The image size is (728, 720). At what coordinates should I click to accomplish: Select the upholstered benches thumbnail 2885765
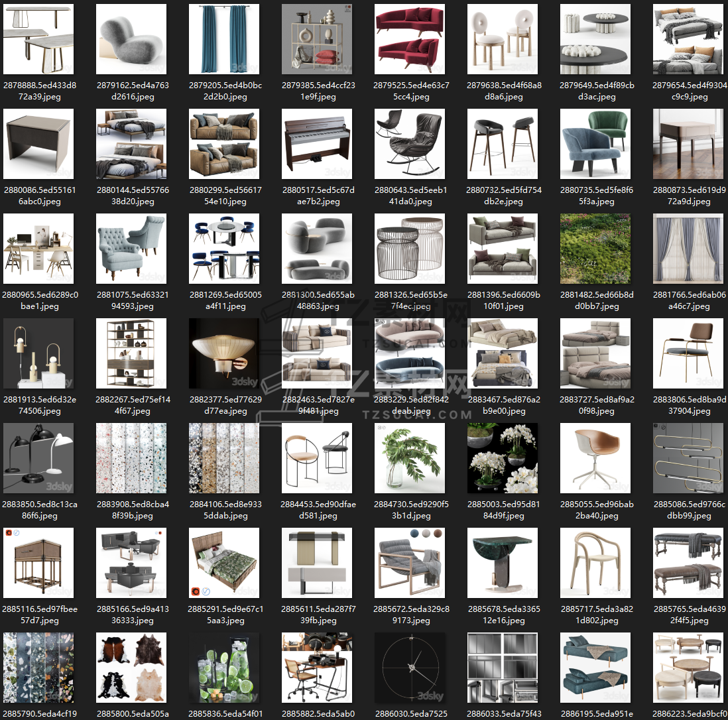point(688,563)
